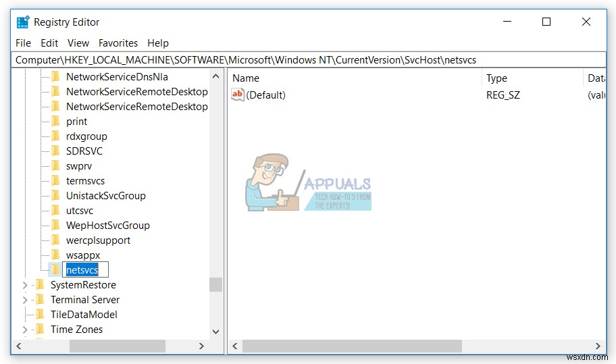Image resolution: width=616 pixels, height=364 pixels.
Task: Open the Favorites menu
Action: (118, 43)
